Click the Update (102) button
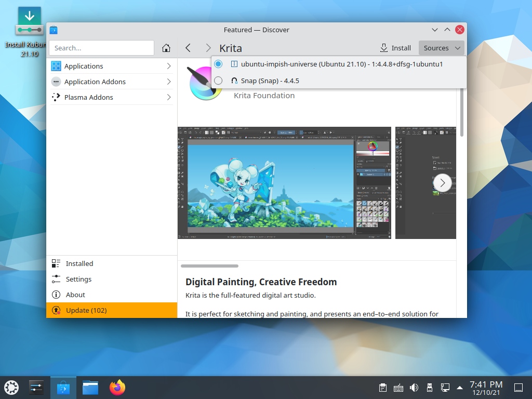This screenshot has height=399, width=532. click(112, 310)
